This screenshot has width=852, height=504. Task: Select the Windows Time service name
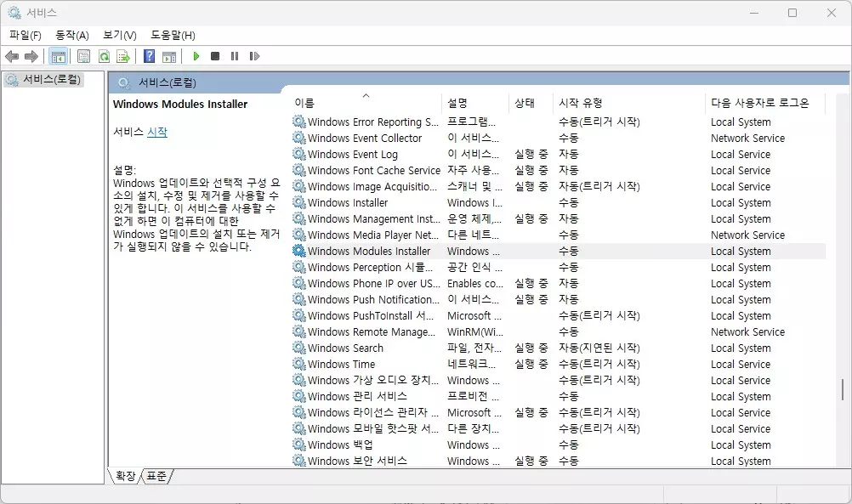click(341, 364)
